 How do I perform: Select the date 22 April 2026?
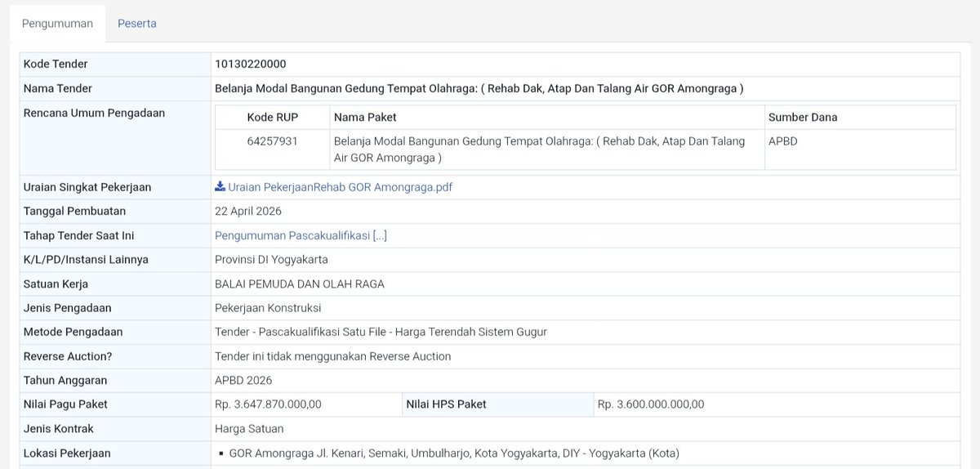(x=248, y=211)
